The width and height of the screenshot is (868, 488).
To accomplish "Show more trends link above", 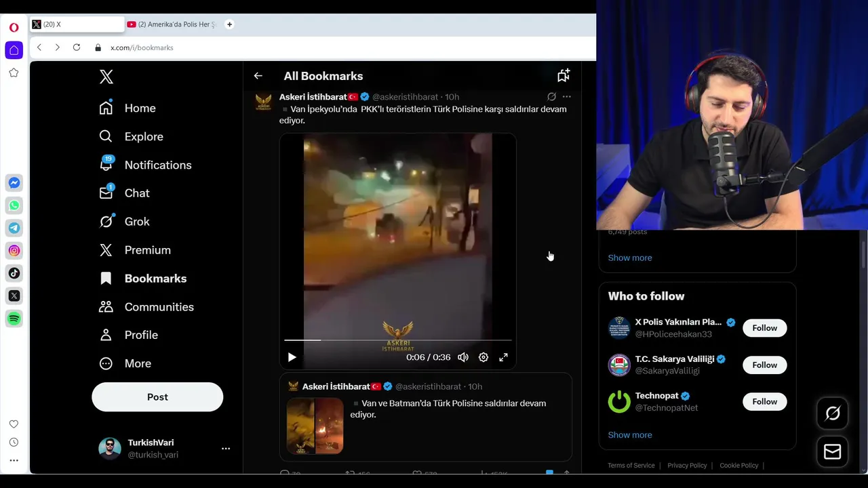I will click(630, 258).
